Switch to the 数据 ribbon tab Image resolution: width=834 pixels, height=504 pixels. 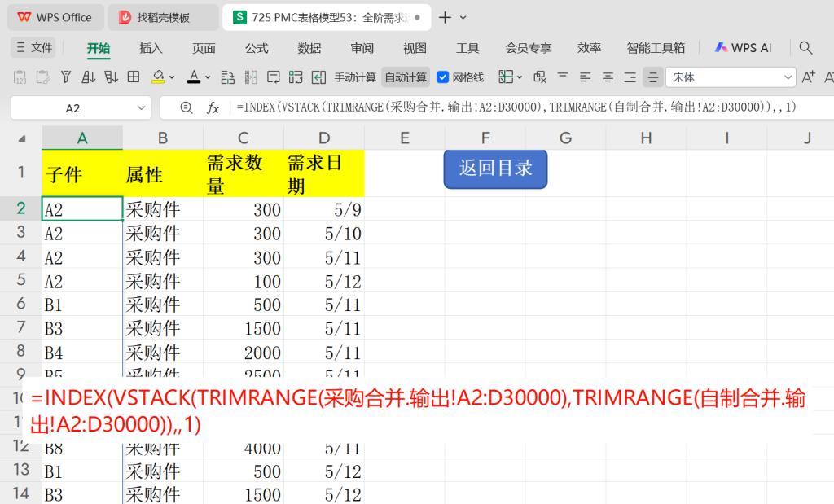[x=309, y=48]
